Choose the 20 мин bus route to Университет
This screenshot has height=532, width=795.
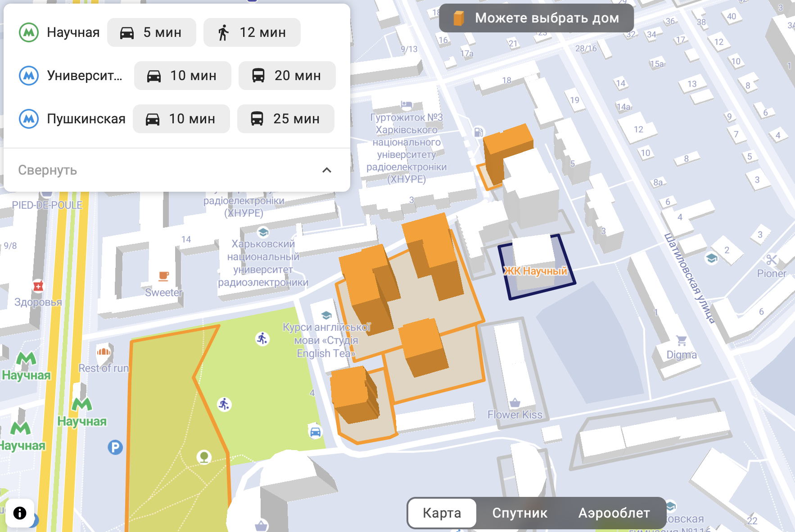click(x=287, y=76)
